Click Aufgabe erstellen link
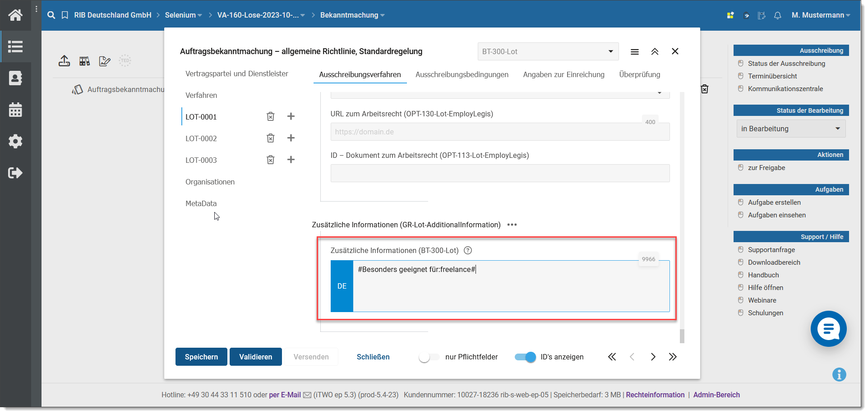868x414 pixels. (x=775, y=202)
